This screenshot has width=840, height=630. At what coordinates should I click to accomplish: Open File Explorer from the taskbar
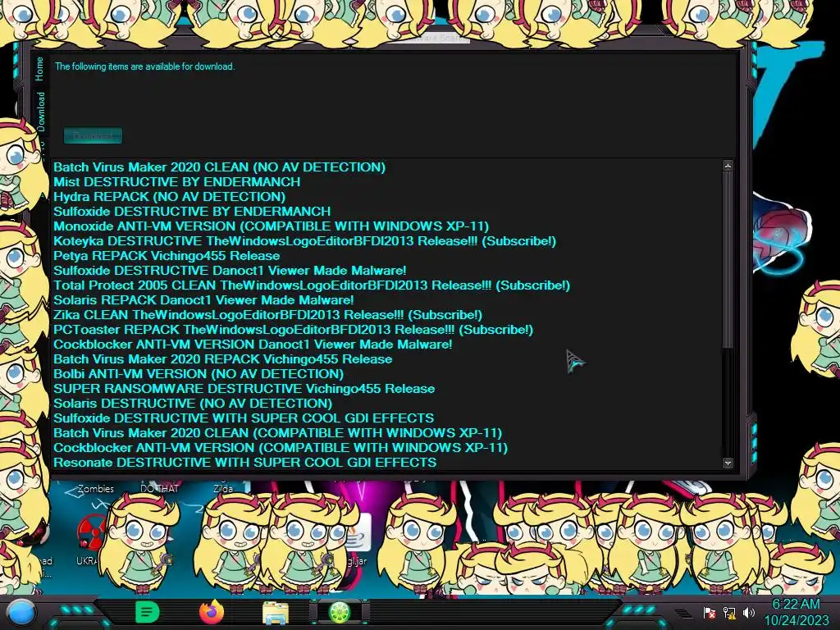(276, 613)
